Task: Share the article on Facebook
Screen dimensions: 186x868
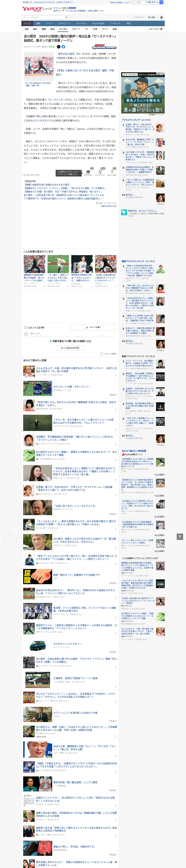Action: pyautogui.click(x=63, y=47)
